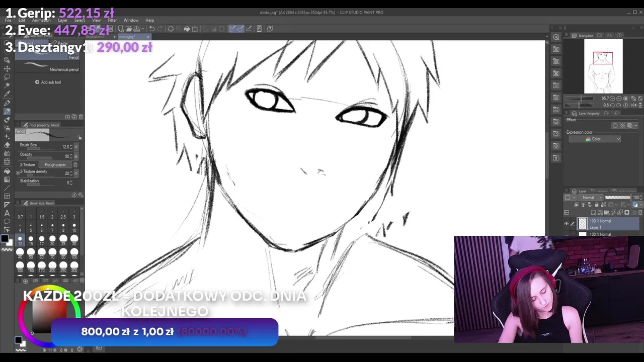
Task: Open the save options dropdown arrow in command bar
Action: pos(143,29)
